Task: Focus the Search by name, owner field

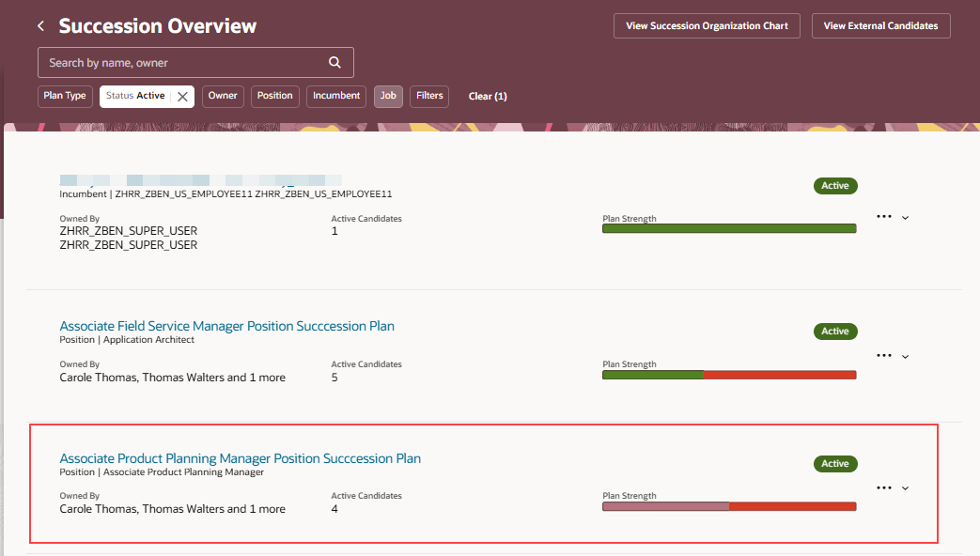Action: (195, 63)
